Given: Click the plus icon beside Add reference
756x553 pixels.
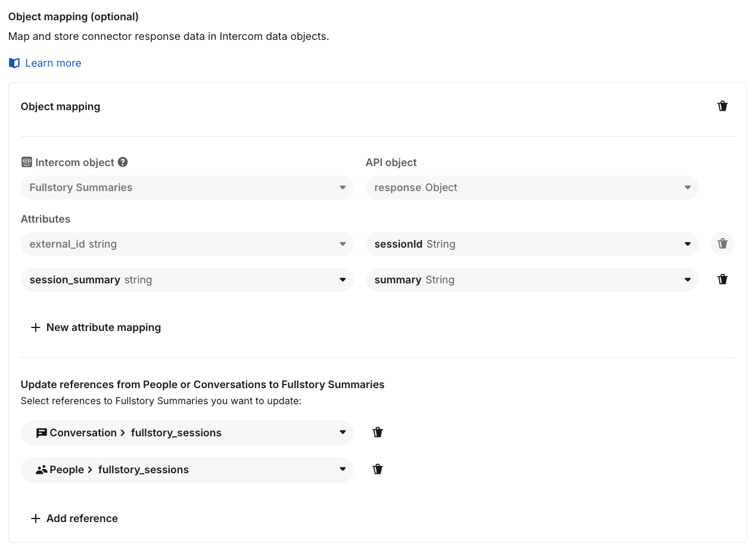Looking at the screenshot, I should tap(36, 518).
